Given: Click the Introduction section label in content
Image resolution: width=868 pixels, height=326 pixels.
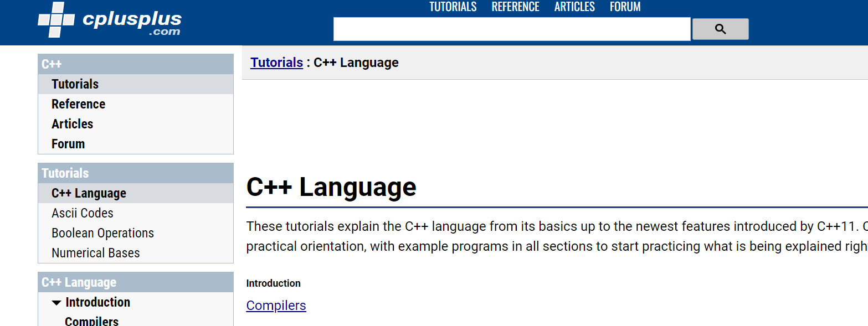Looking at the screenshot, I should coord(273,283).
